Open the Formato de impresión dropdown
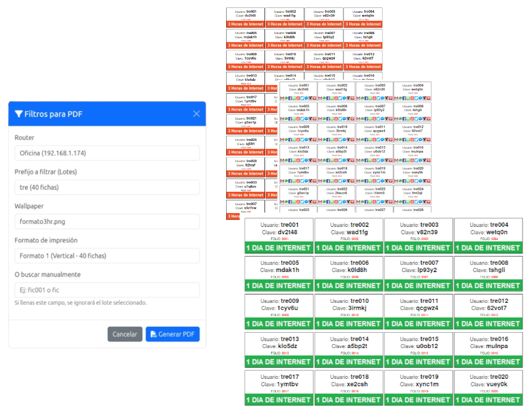Image resolution: width=532 pixels, height=415 pixels. coord(107,256)
